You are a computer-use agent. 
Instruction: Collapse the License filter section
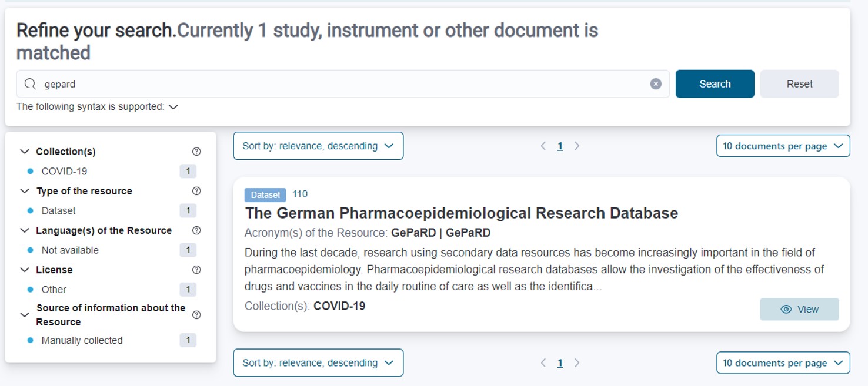(x=24, y=270)
